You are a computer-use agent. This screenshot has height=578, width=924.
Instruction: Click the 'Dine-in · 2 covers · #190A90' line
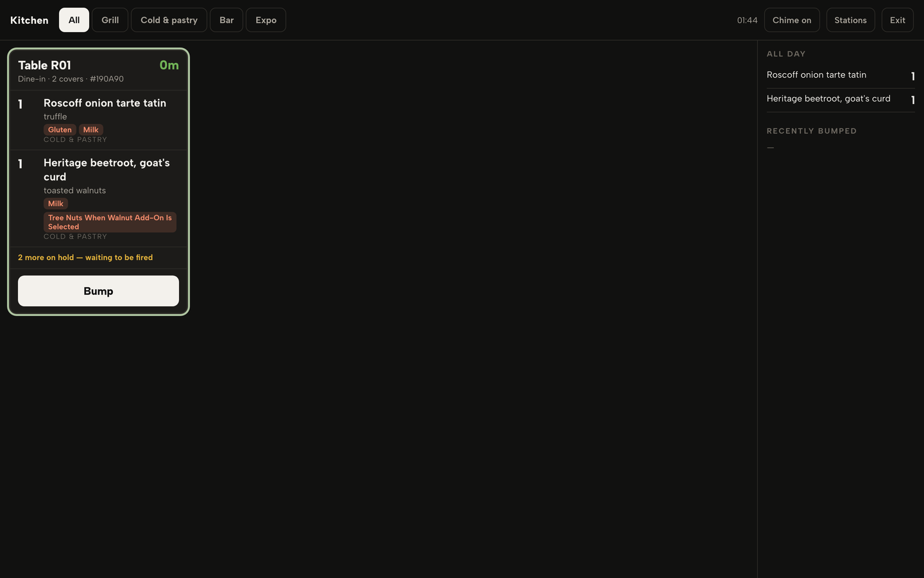click(71, 79)
